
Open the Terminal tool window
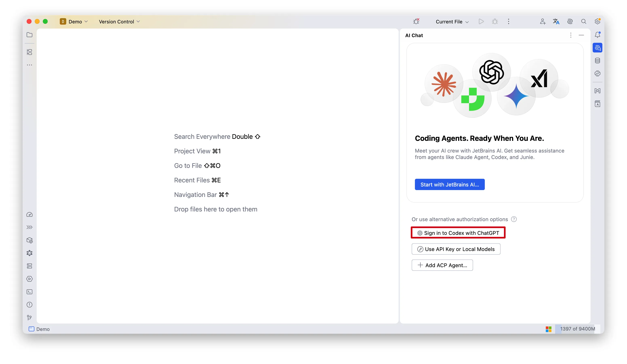click(29, 292)
